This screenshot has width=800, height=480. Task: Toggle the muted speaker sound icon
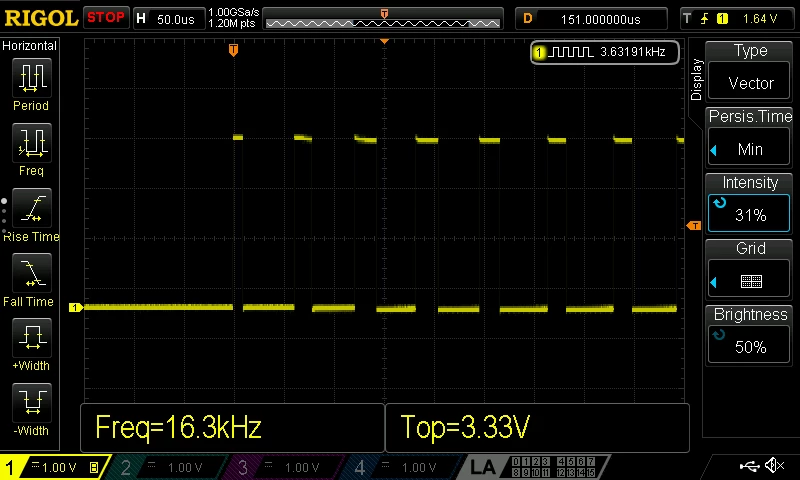(774, 465)
